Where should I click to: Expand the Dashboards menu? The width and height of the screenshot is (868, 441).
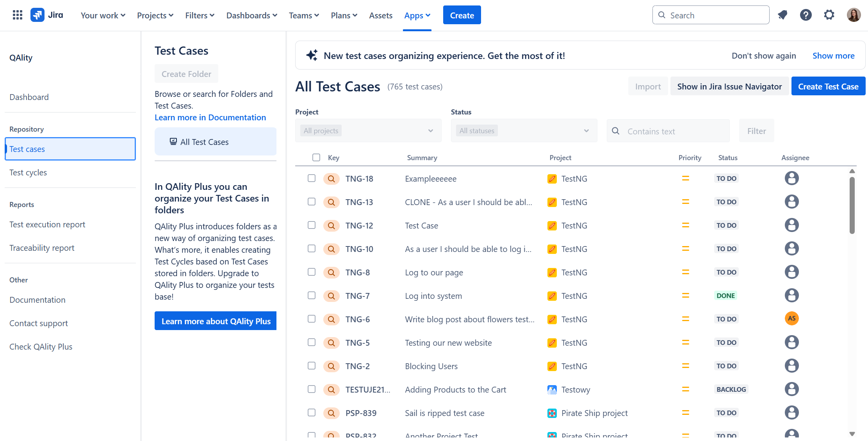[252, 15]
